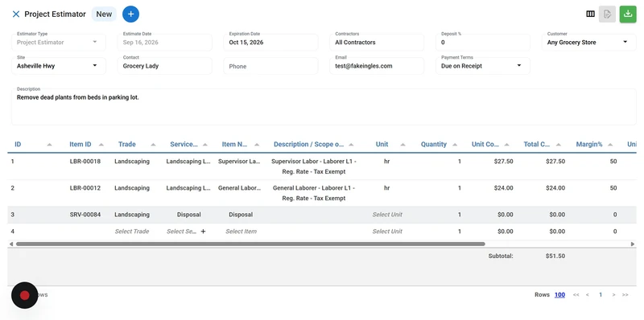The height and width of the screenshot is (320, 644).
Task: Click the scrollbar right arrow
Action: (x=633, y=244)
